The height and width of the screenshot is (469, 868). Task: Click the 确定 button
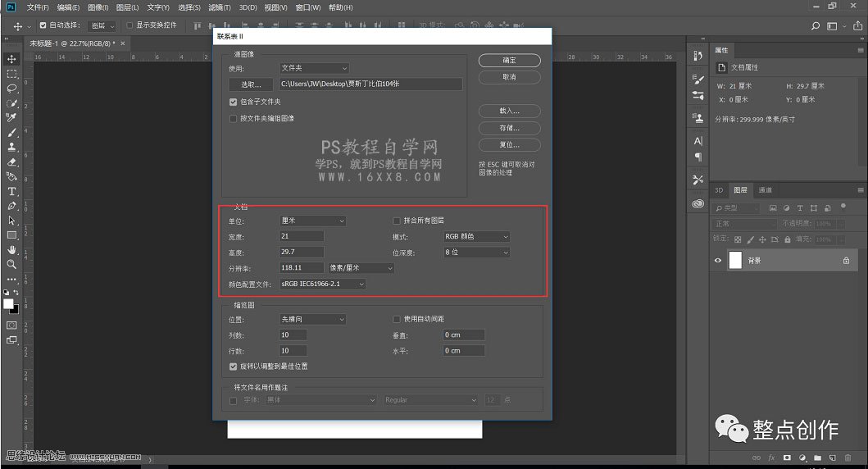[509, 61]
